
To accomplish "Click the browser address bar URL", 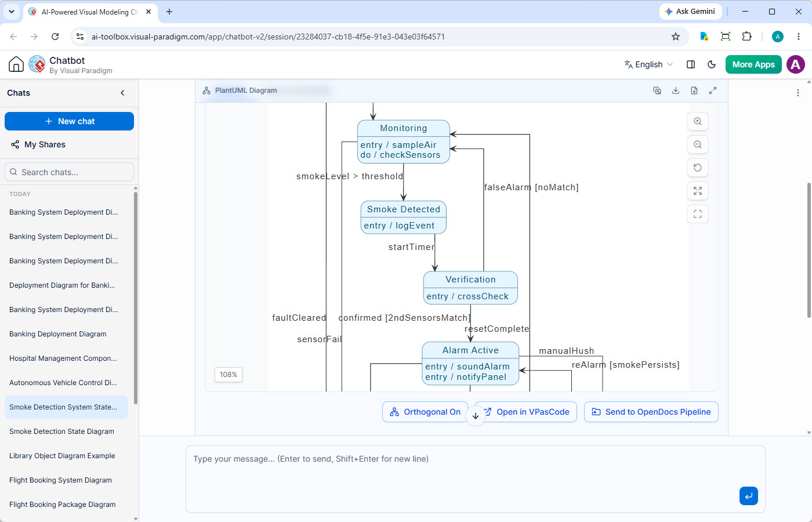I will click(268, 37).
